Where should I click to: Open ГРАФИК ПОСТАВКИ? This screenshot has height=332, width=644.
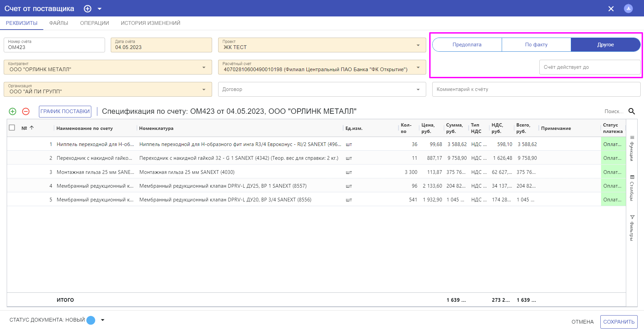65,111
